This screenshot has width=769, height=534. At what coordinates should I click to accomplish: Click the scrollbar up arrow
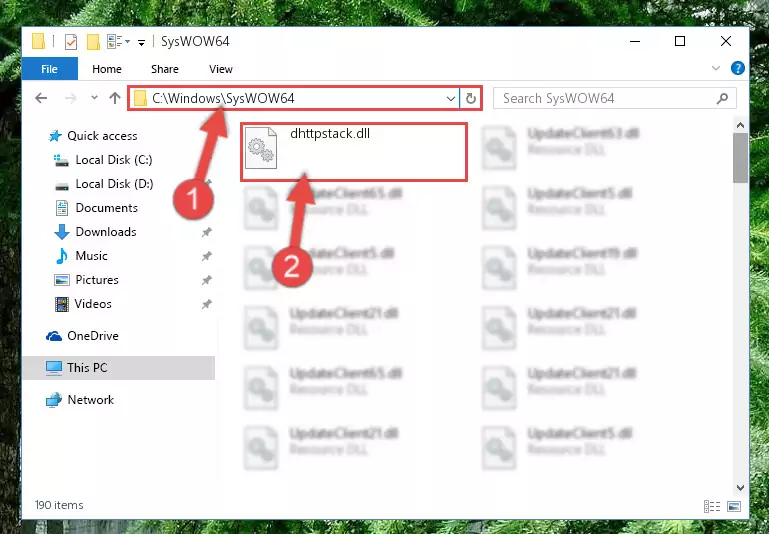[740, 126]
